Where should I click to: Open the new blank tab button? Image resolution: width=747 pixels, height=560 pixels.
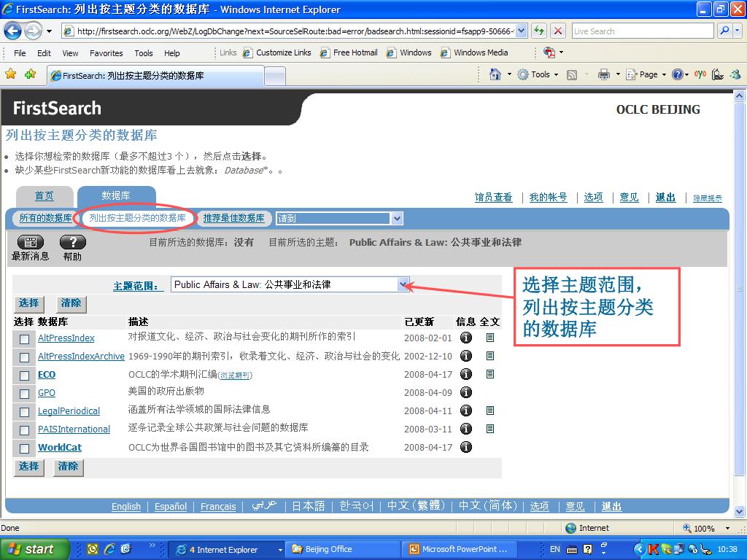pyautogui.click(x=275, y=76)
